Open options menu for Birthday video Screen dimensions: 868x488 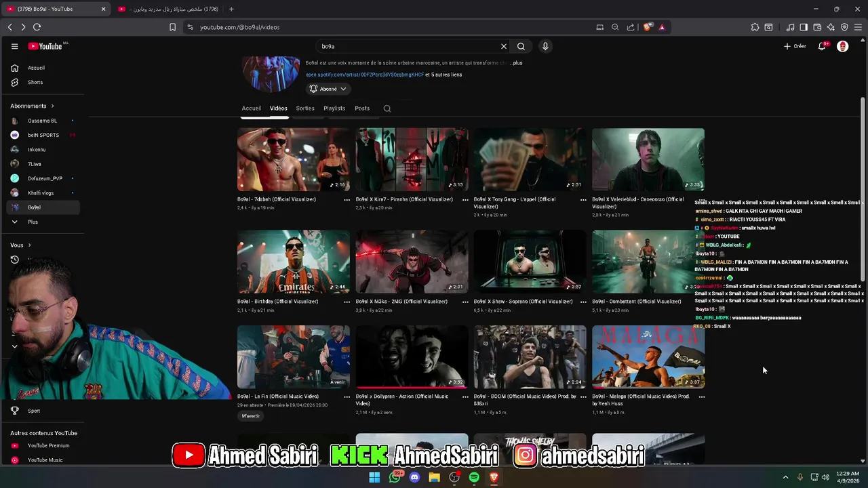(347, 302)
